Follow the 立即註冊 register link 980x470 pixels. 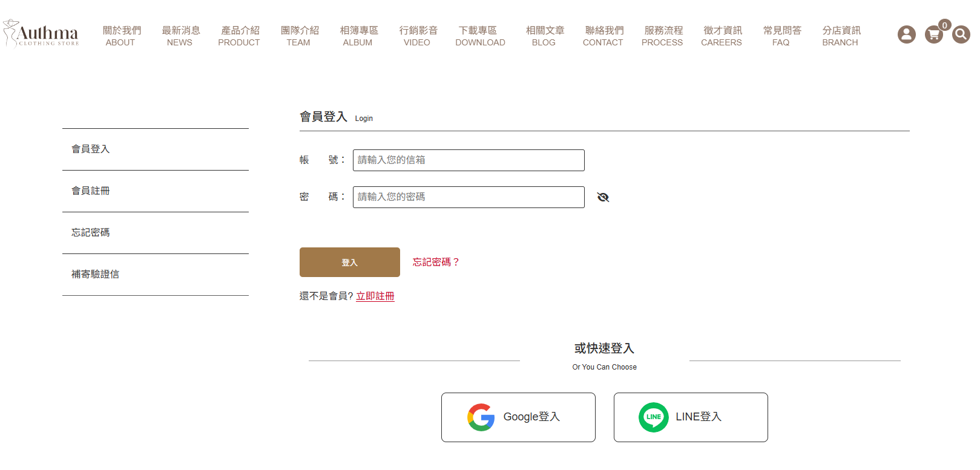tap(375, 296)
